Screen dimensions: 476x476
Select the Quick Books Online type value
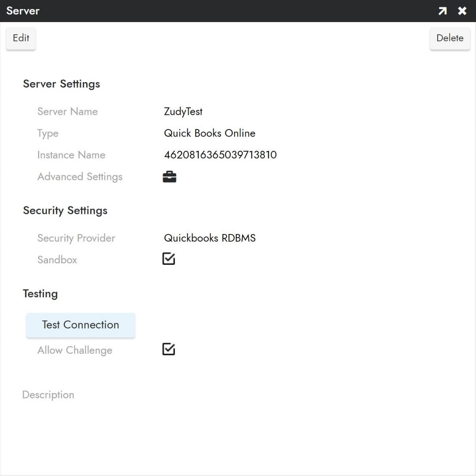(210, 133)
